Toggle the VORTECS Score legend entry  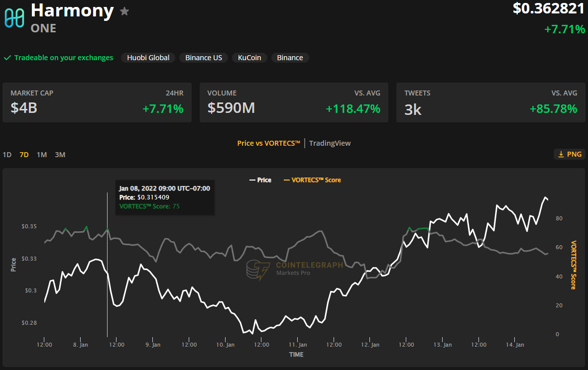[x=312, y=180]
